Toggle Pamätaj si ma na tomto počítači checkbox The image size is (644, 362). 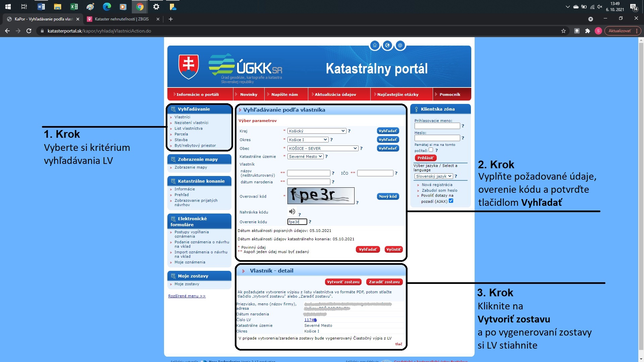(x=431, y=150)
